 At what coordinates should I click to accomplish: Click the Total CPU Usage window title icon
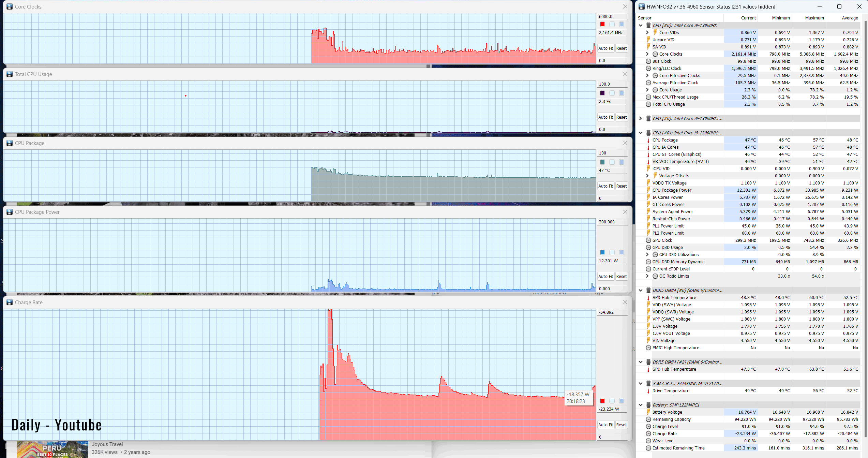click(10, 74)
